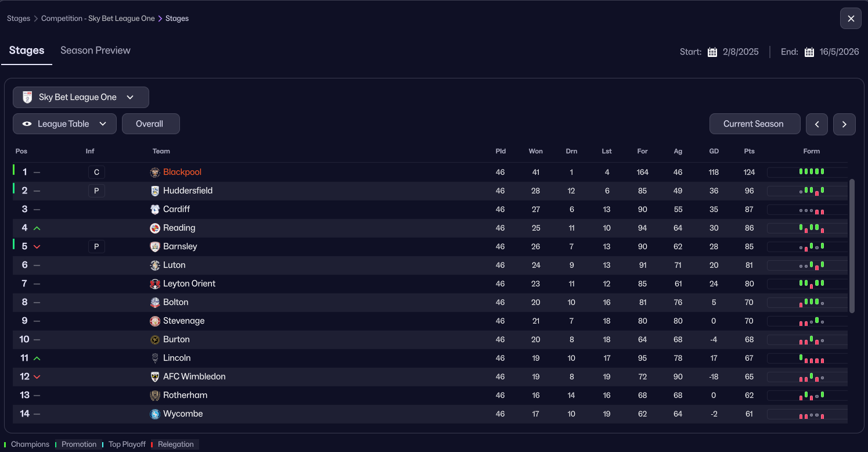The width and height of the screenshot is (868, 452).
Task: Open the Cardiff team link
Action: pos(177,210)
